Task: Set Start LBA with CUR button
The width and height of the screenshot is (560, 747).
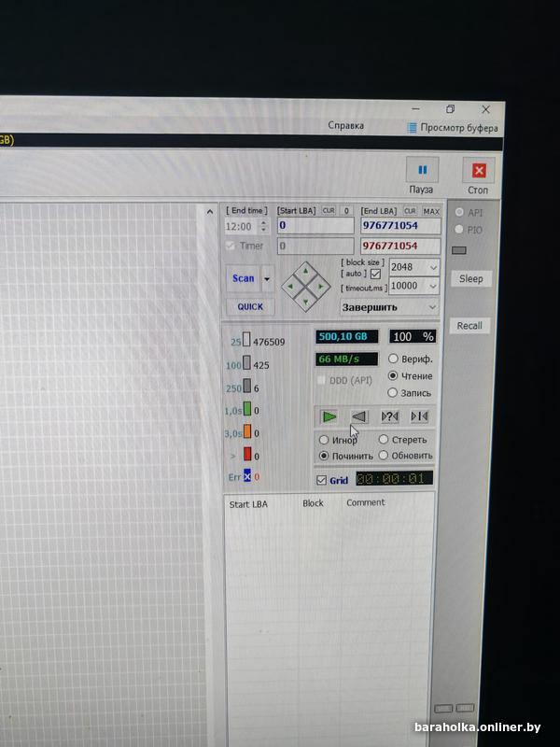Action: click(329, 211)
